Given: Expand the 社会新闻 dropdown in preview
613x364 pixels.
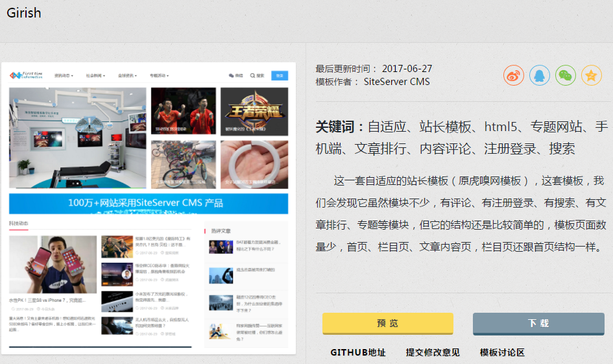Looking at the screenshot, I should point(95,76).
